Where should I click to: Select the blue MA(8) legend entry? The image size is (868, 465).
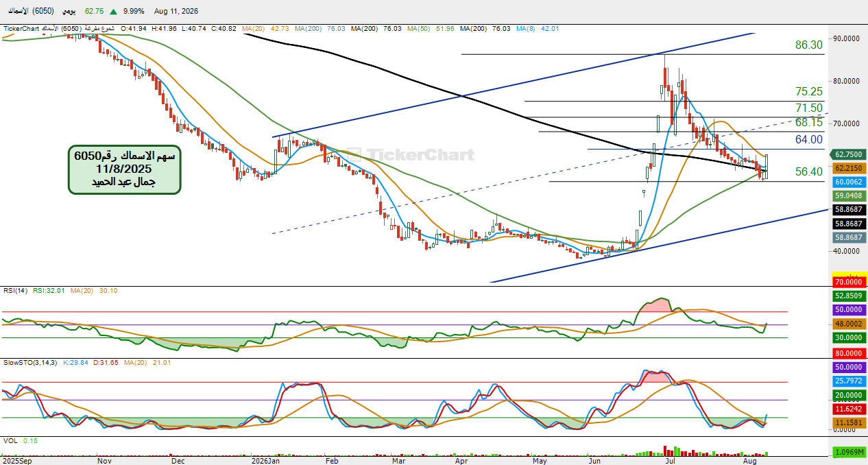click(x=526, y=28)
